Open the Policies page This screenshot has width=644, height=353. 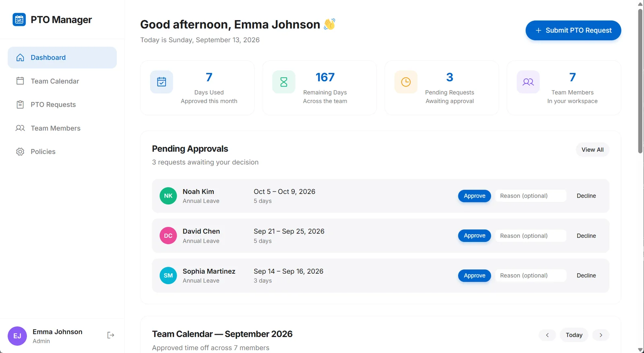[62, 152]
